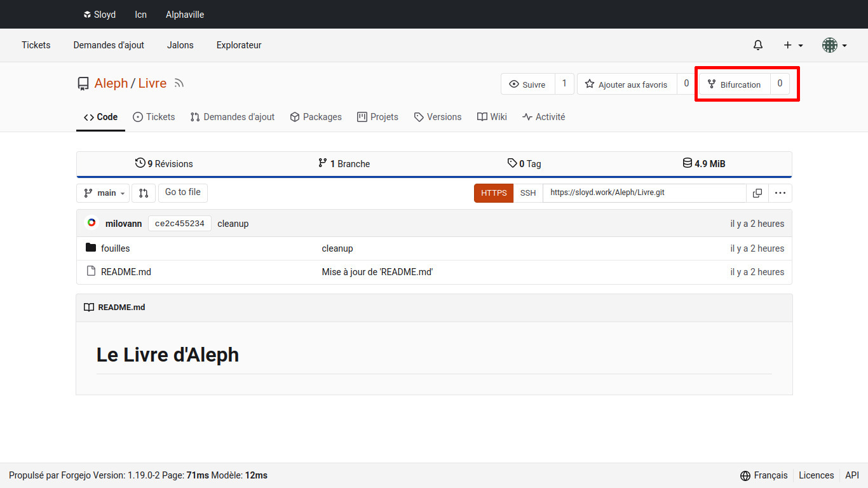Screen dimensions: 868x488
Task: Expand the main branch dropdown
Action: click(103, 193)
